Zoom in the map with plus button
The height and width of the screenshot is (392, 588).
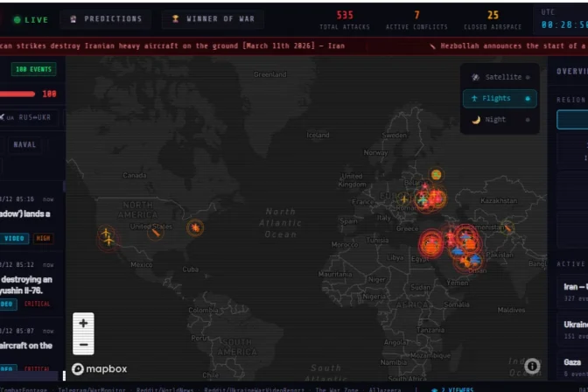point(83,324)
